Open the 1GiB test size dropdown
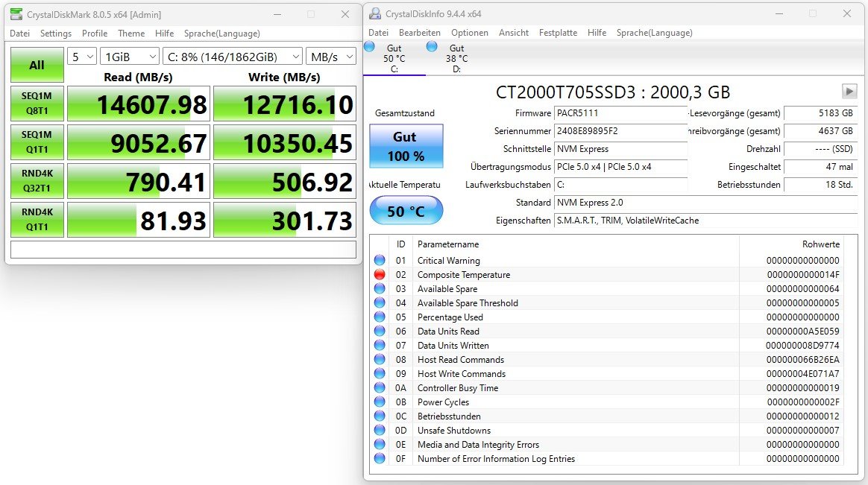868x485 pixels. tap(128, 56)
